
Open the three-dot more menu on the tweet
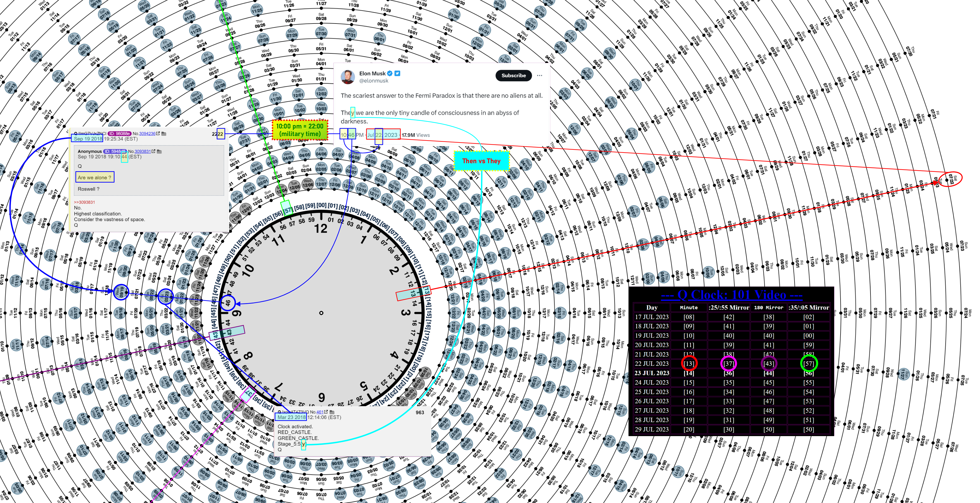539,75
